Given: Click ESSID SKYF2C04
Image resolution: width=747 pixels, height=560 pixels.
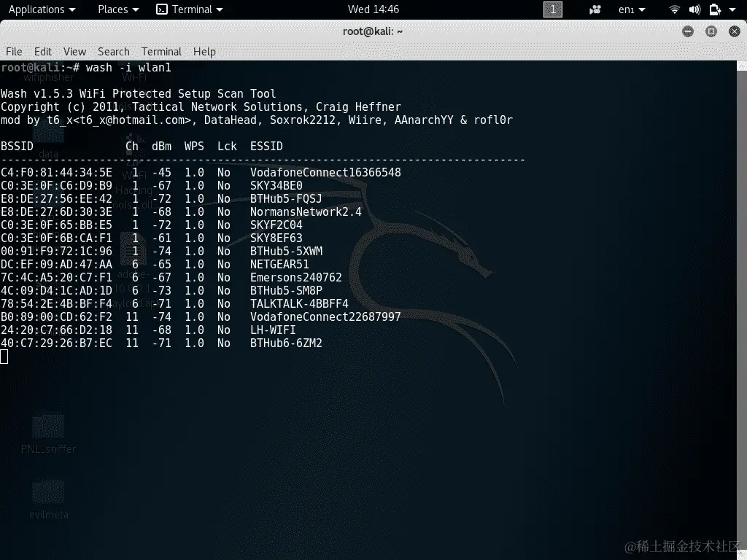Looking at the screenshot, I should click(x=276, y=225).
